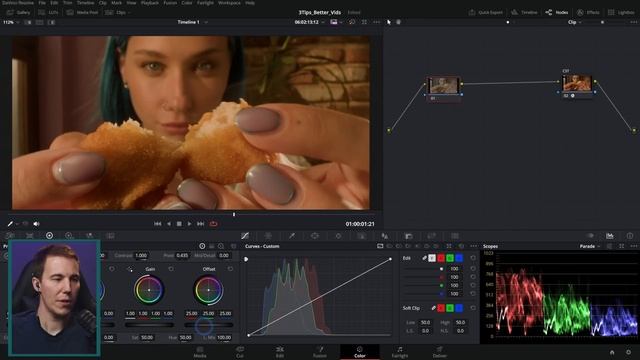Image resolution: width=640 pixels, height=360 pixels.
Task: Toggle the Effects panel button
Action: coord(588,13)
